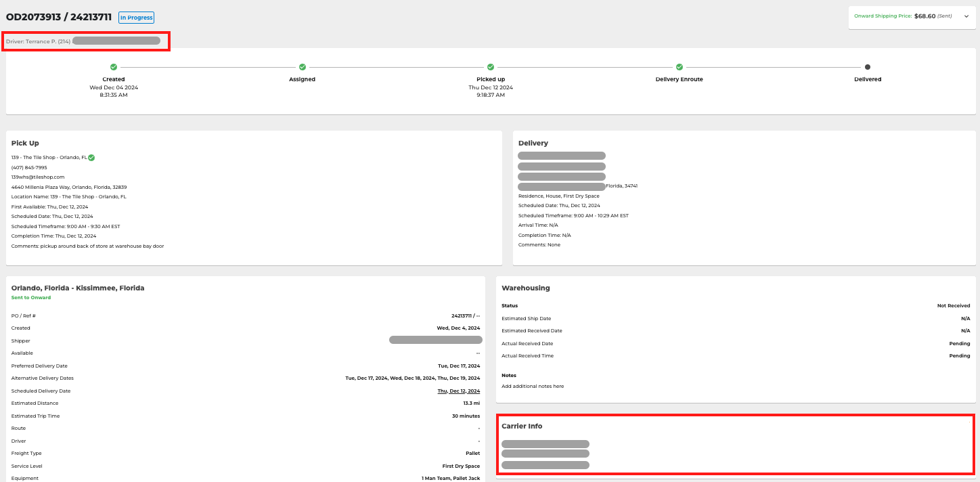Select the Carrier Info section header
This screenshot has height=482, width=980.
click(522, 426)
